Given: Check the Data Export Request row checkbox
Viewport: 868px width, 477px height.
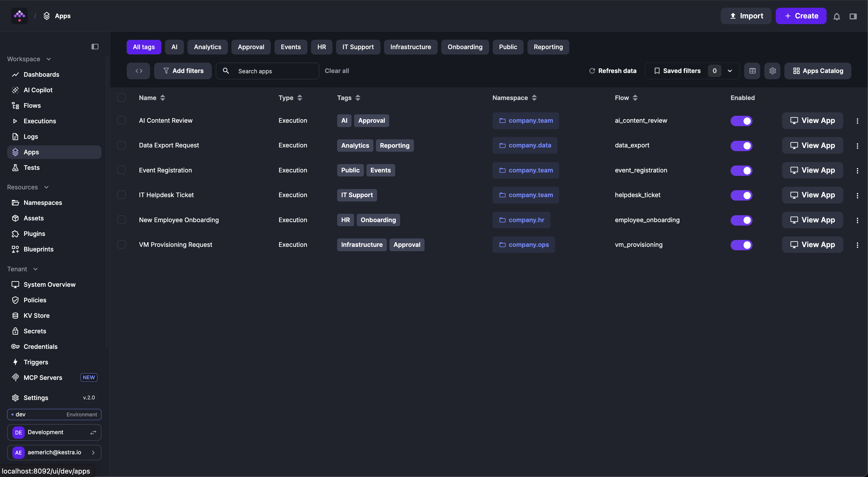Looking at the screenshot, I should coord(121,145).
